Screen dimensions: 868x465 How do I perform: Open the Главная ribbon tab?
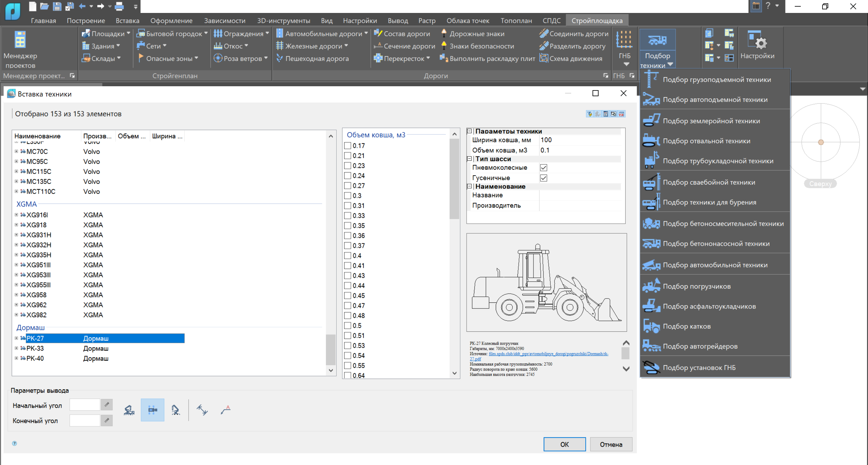tap(43, 21)
